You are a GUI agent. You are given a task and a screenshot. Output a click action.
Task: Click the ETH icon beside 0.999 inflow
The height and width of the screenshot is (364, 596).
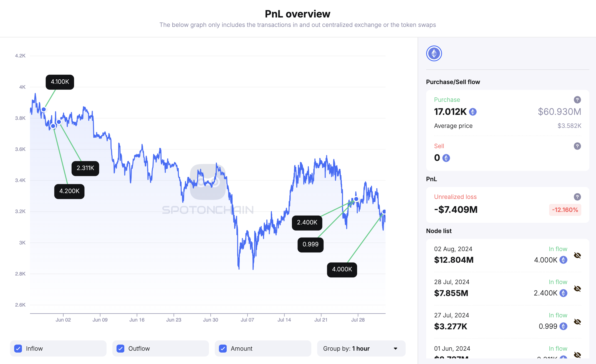pyautogui.click(x=563, y=326)
